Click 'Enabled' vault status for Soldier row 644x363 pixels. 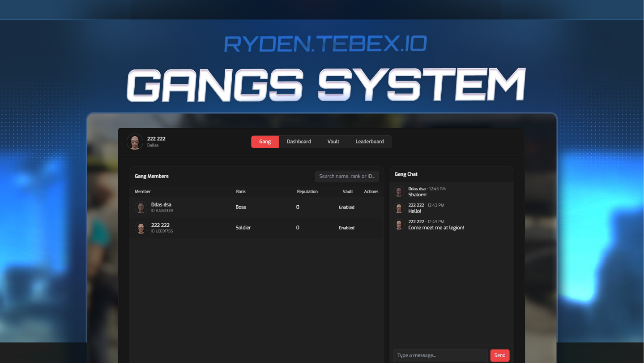[x=346, y=228]
